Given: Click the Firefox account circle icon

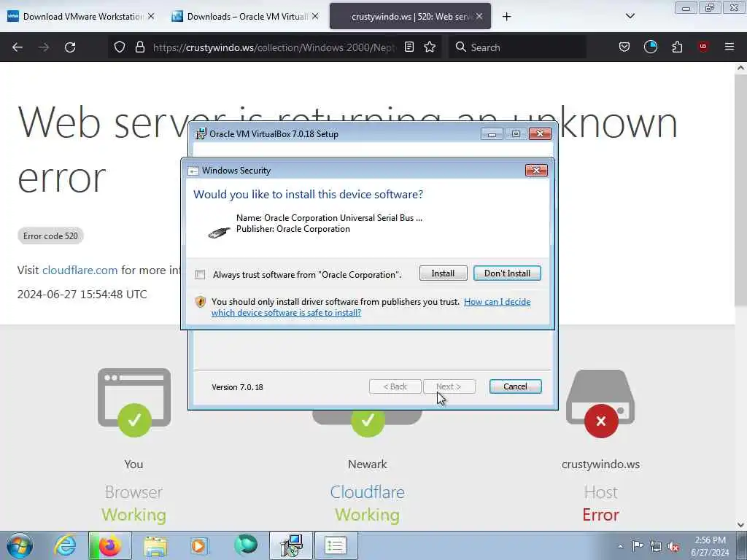Looking at the screenshot, I should [x=650, y=47].
